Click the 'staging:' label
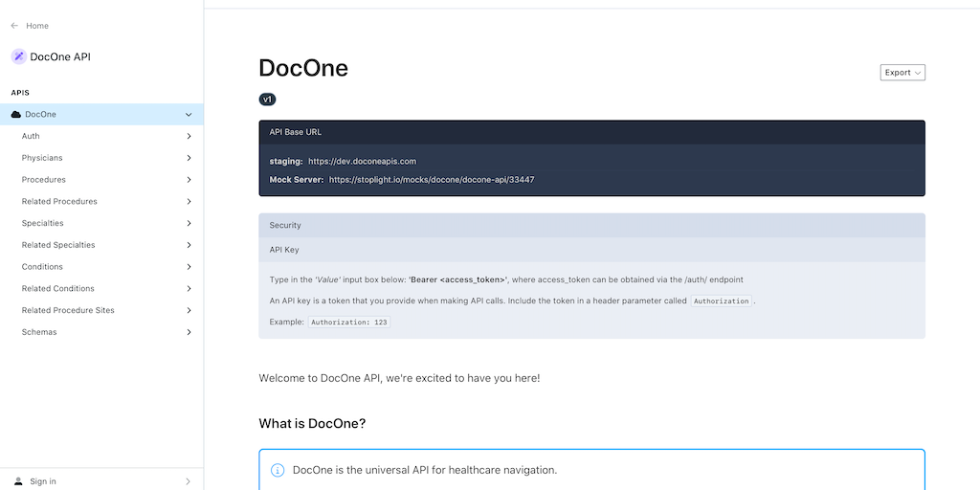Image resolution: width=980 pixels, height=490 pixels. pyautogui.click(x=286, y=161)
